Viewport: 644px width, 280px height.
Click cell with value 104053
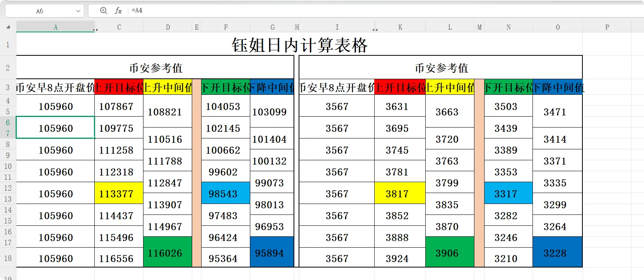click(226, 106)
